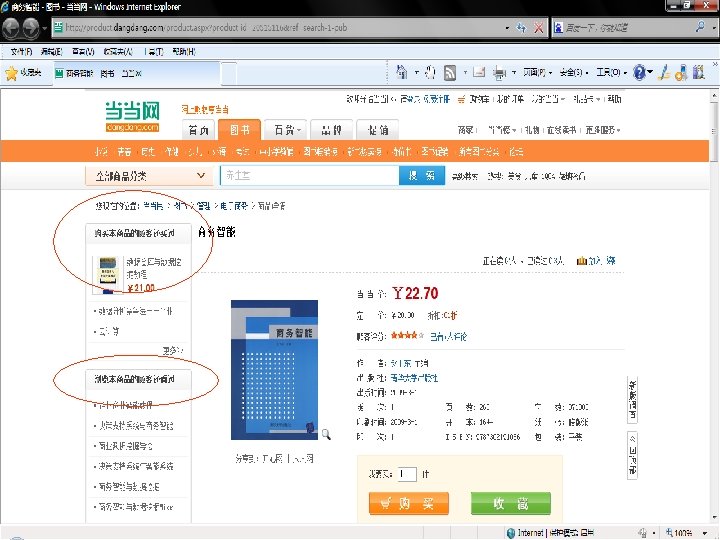The height and width of the screenshot is (540, 720).
Task: Open the customer reviews link beside stars
Action: 448,337
